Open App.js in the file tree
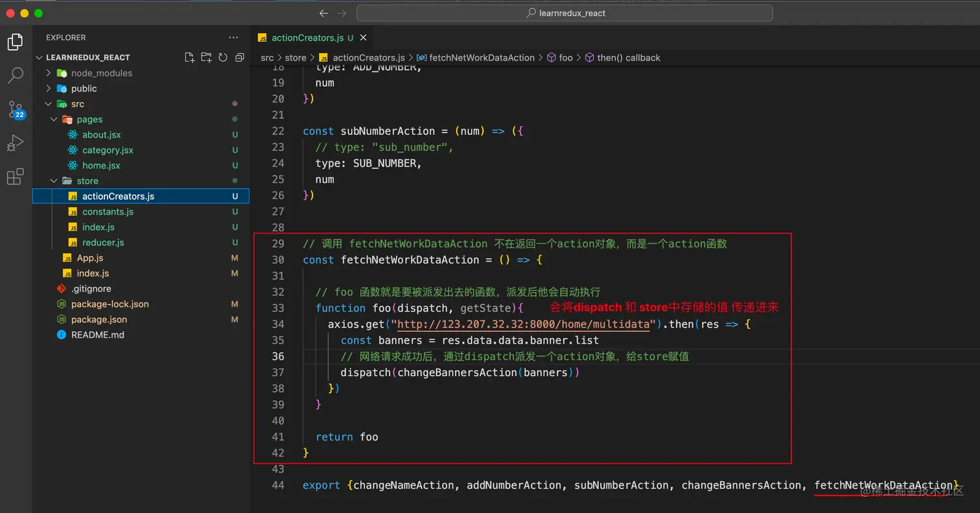 [90, 258]
